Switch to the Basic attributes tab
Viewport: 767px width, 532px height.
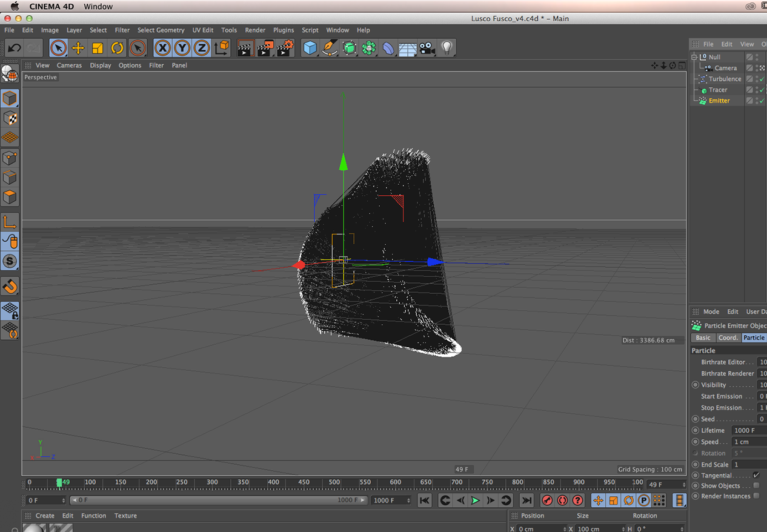[x=703, y=337]
